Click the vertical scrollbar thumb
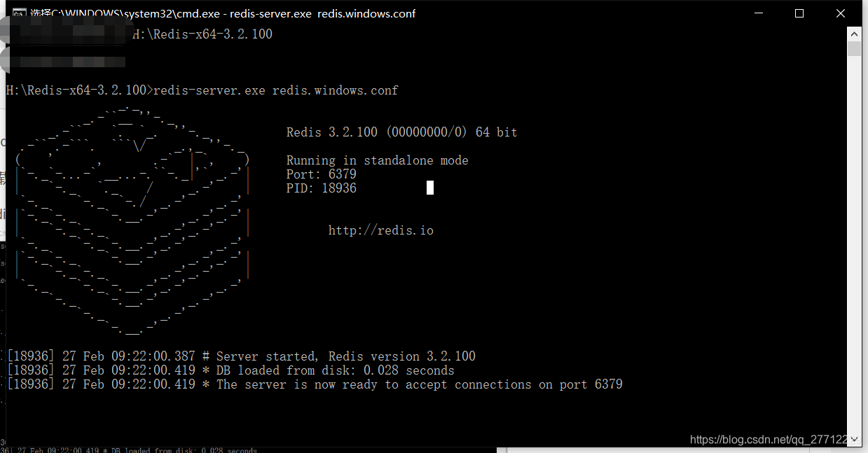Viewport: 868px width, 453px height. pyautogui.click(x=854, y=49)
